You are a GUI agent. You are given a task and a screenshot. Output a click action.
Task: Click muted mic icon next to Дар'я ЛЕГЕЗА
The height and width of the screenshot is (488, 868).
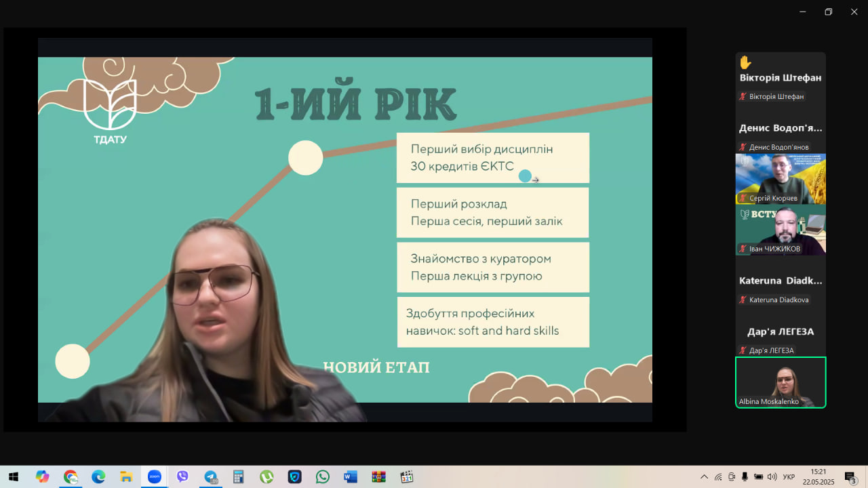pos(743,350)
